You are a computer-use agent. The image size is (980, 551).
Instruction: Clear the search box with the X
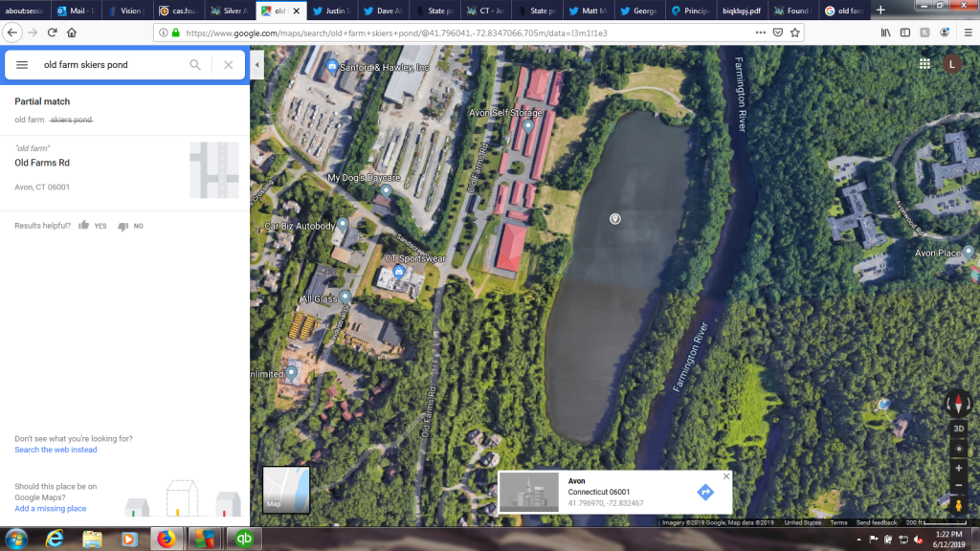pos(228,65)
